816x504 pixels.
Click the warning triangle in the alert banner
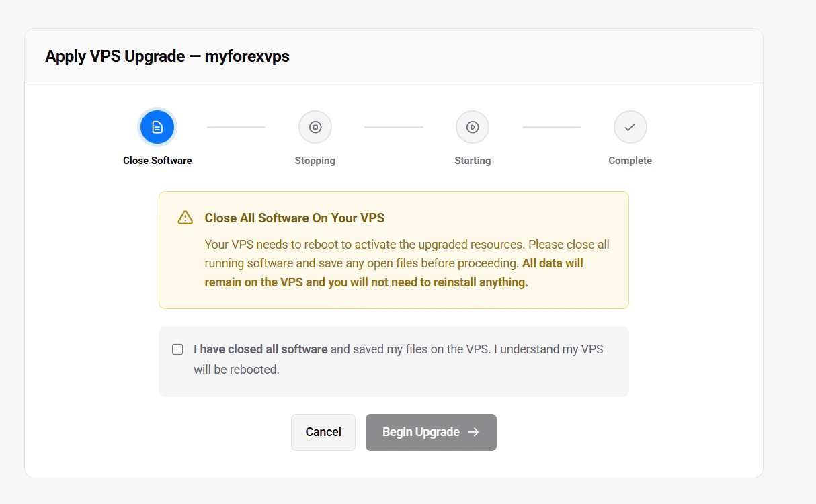tap(184, 217)
